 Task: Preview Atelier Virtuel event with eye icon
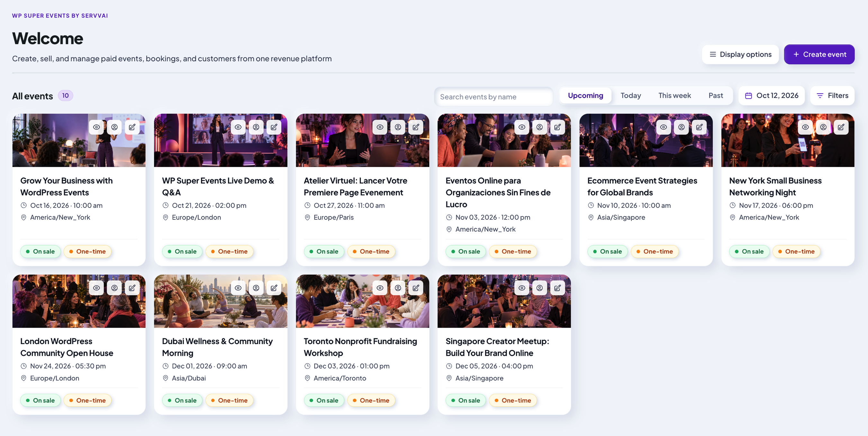point(380,127)
